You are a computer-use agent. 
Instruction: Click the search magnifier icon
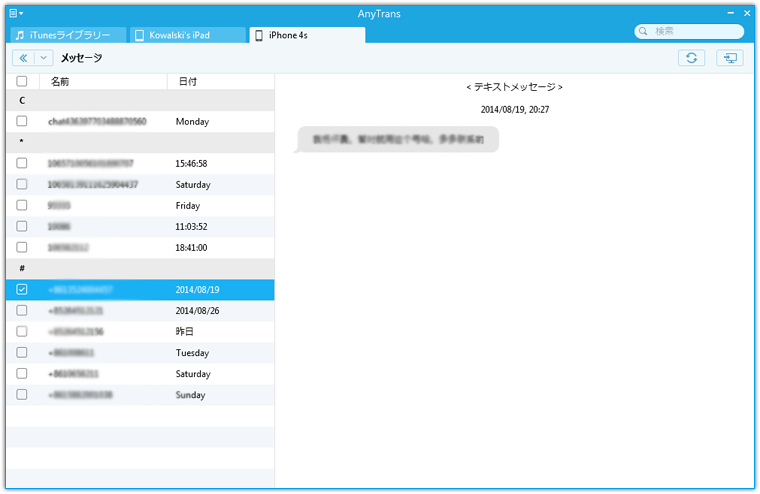coord(643,31)
